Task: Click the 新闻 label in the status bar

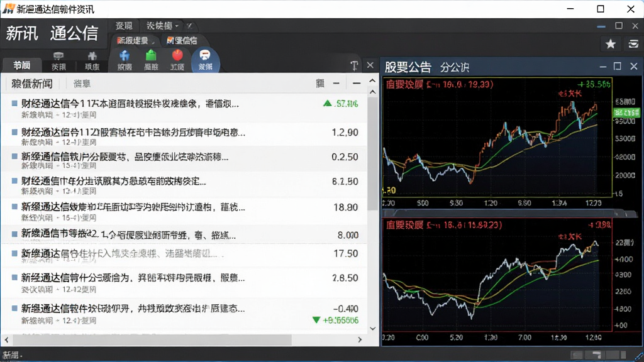Action: click(x=11, y=355)
